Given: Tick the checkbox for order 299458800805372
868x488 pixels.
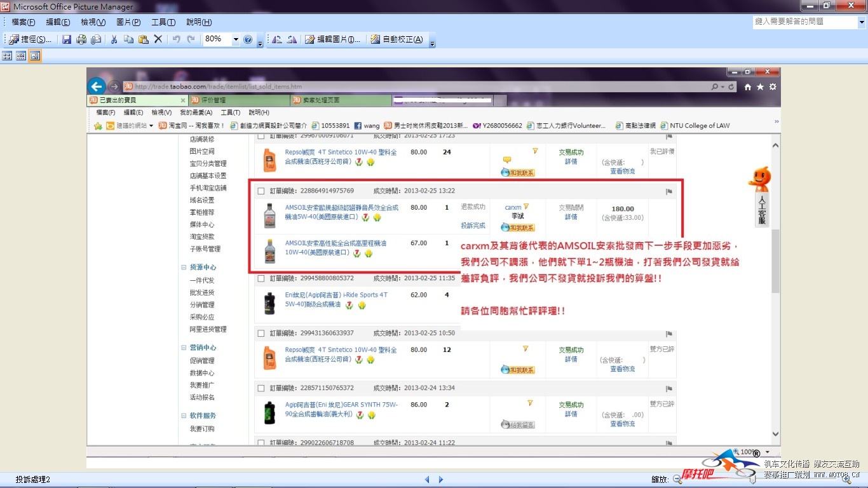Looking at the screenshot, I should 261,278.
